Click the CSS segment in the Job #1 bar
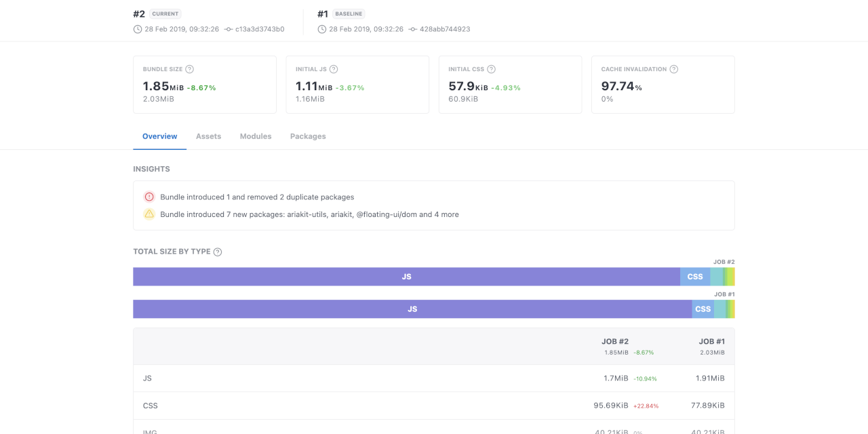868x434 pixels. (702, 309)
